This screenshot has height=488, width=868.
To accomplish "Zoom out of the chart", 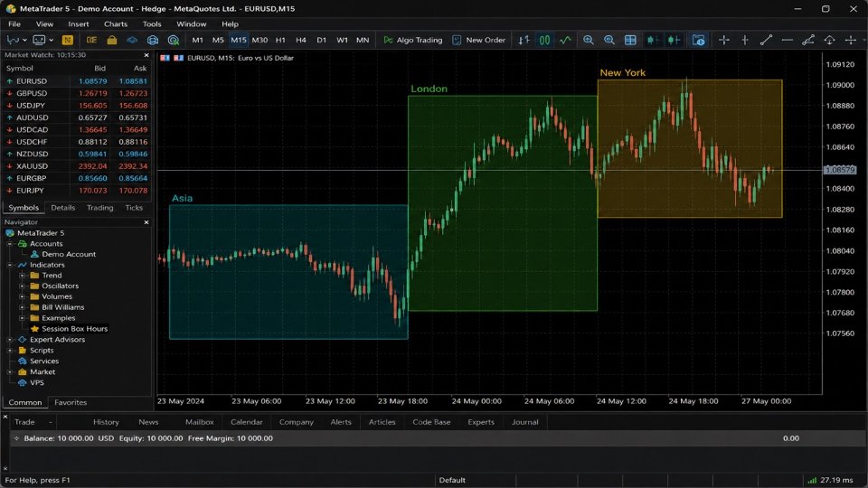I will pyautogui.click(x=609, y=40).
